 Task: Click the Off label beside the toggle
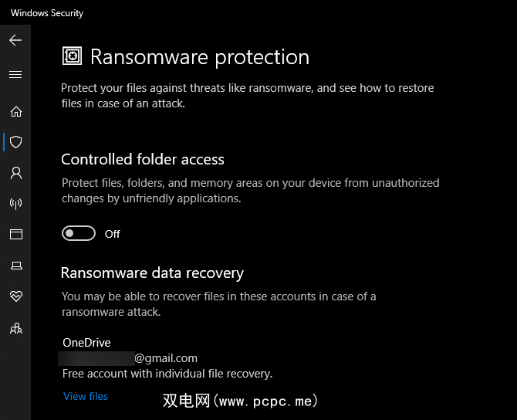click(113, 234)
